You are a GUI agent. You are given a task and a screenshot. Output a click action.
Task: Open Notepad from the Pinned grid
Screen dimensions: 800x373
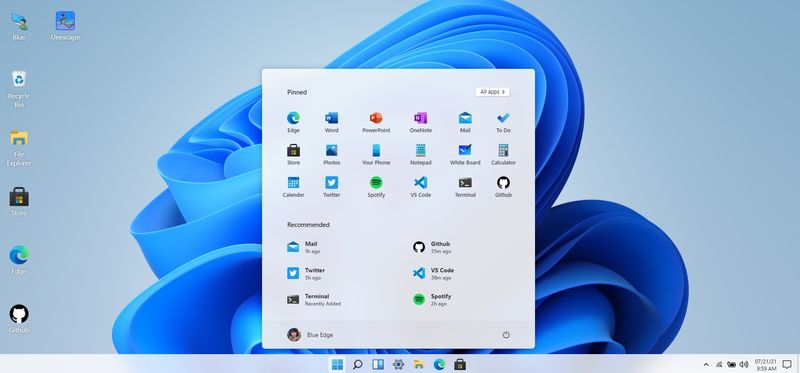[420, 155]
